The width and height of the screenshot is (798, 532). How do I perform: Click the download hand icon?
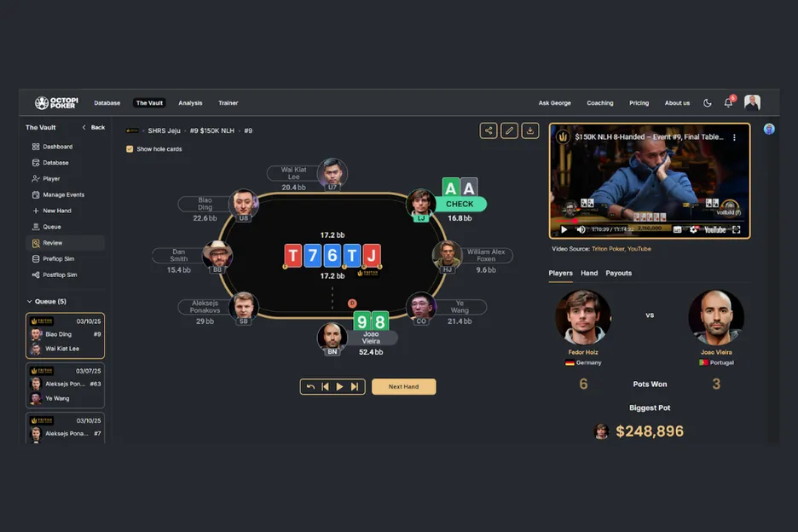529,130
